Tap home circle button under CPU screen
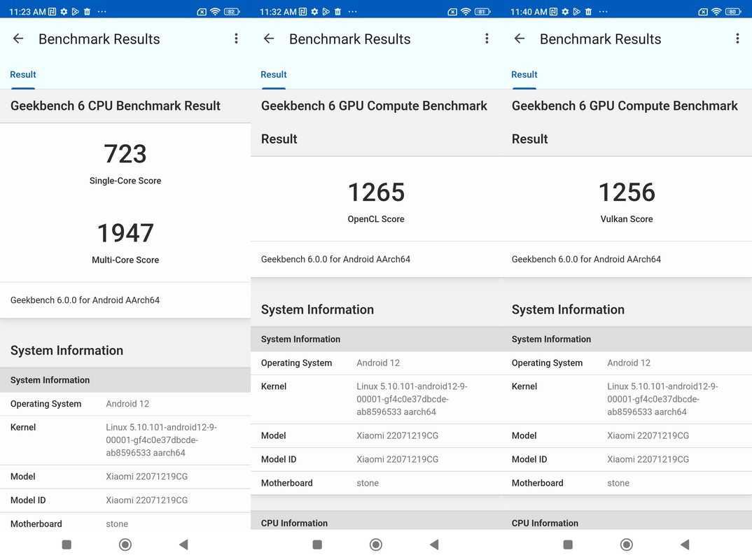752x560 pixels. tap(125, 545)
